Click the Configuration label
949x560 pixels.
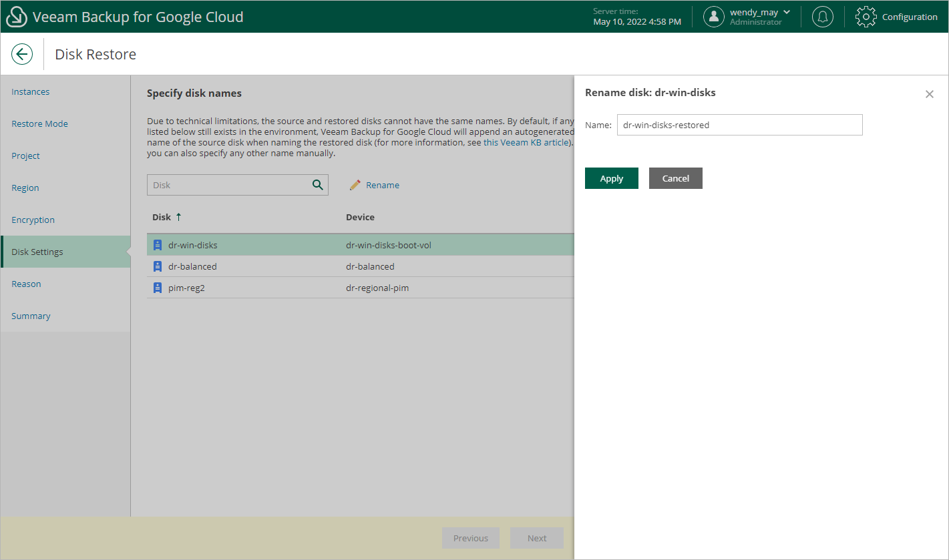click(910, 17)
